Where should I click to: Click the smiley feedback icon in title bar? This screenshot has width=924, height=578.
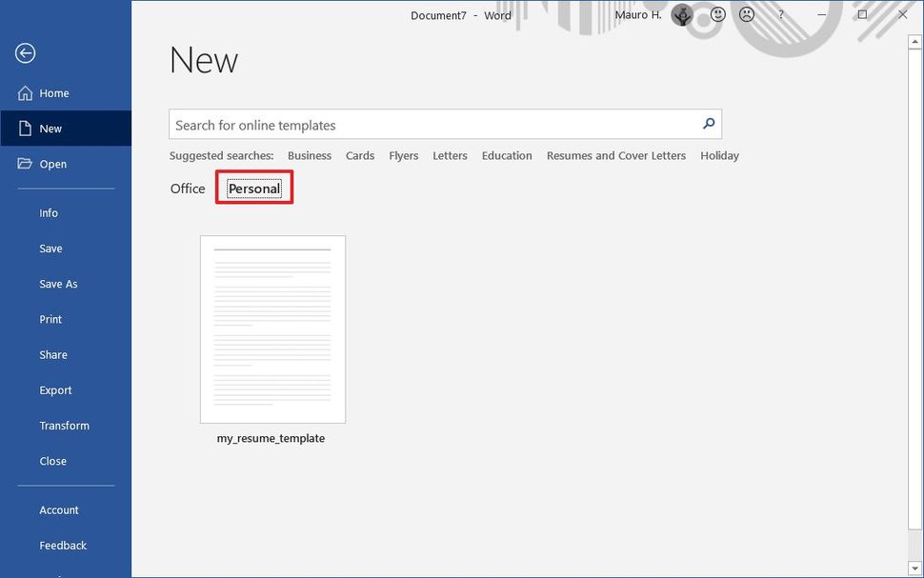[x=717, y=13]
